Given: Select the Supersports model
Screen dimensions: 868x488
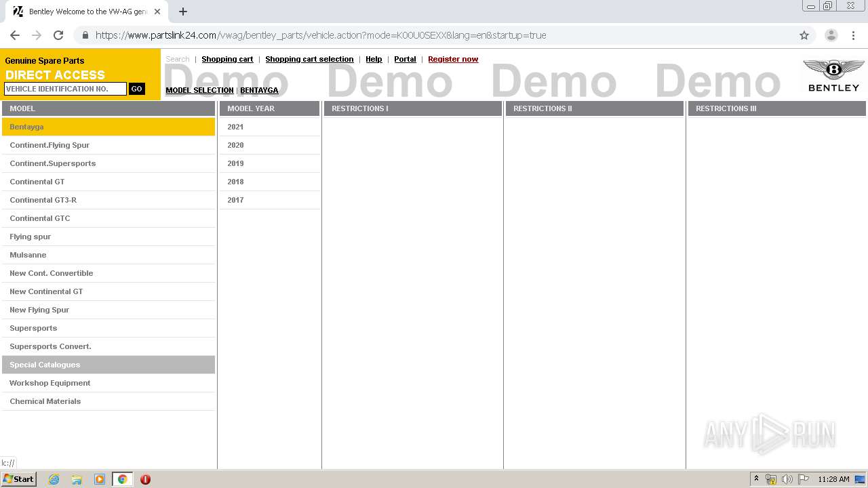Looking at the screenshot, I should point(108,328).
